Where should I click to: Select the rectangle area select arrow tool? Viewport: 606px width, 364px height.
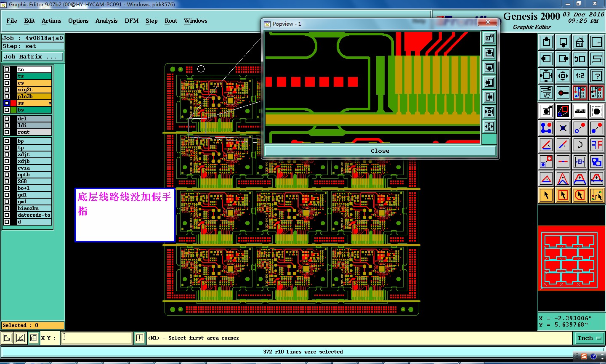pos(563,195)
